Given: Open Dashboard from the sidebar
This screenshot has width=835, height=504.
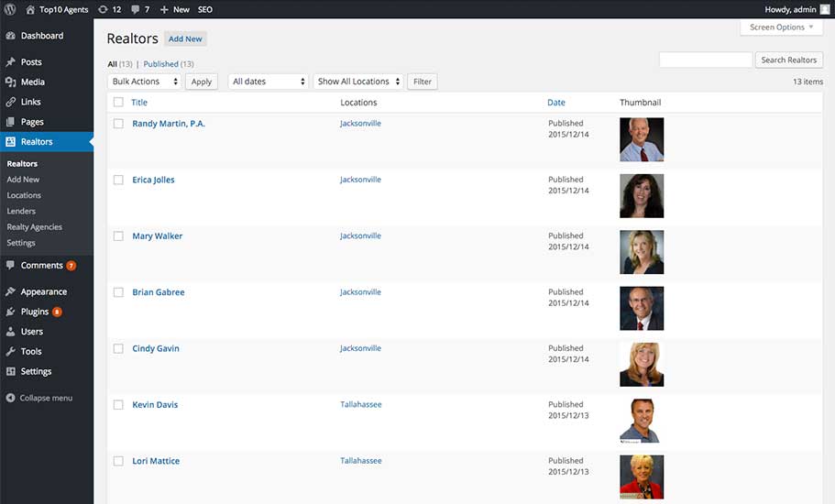Looking at the screenshot, I should (x=41, y=36).
